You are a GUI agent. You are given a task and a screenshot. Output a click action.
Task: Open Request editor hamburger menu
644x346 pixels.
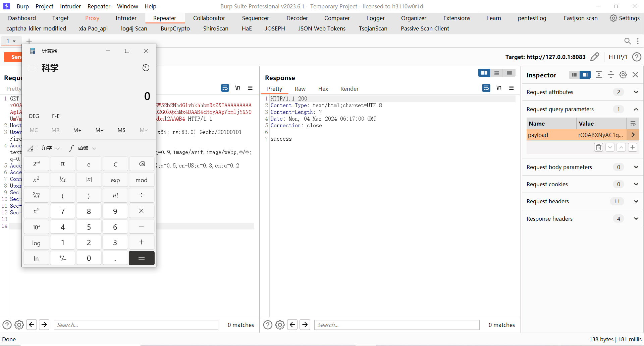coord(250,88)
